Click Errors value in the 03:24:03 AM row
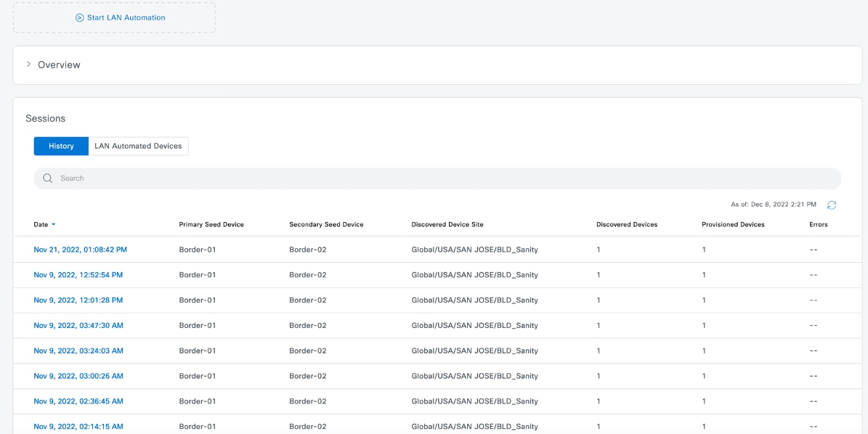This screenshot has width=868, height=434. point(814,351)
